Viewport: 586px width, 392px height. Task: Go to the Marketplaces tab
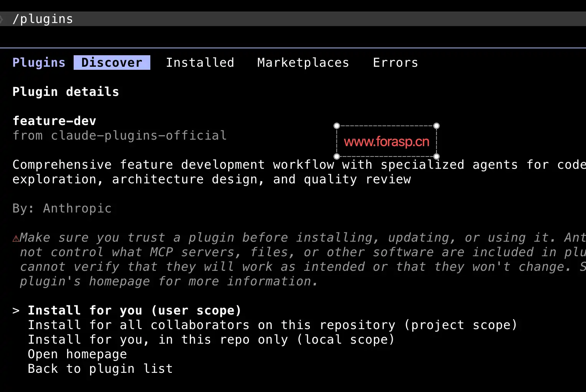[x=303, y=63]
